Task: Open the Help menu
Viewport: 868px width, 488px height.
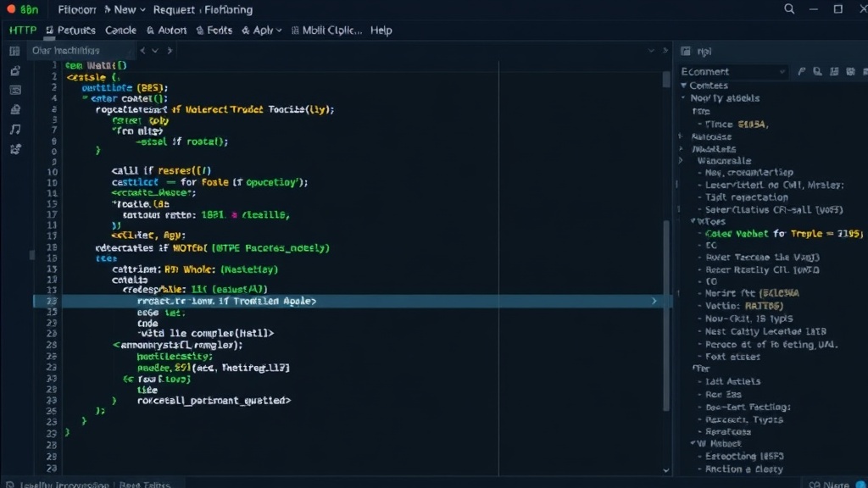Action: click(381, 30)
